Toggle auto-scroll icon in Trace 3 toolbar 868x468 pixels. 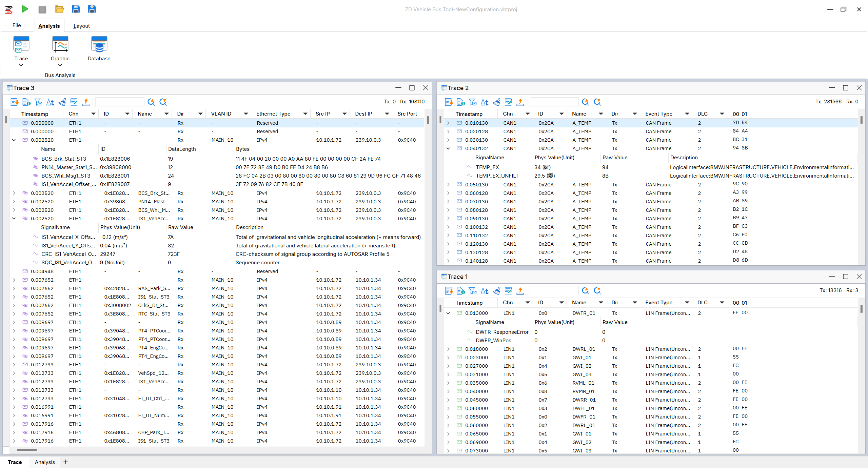pos(15,102)
